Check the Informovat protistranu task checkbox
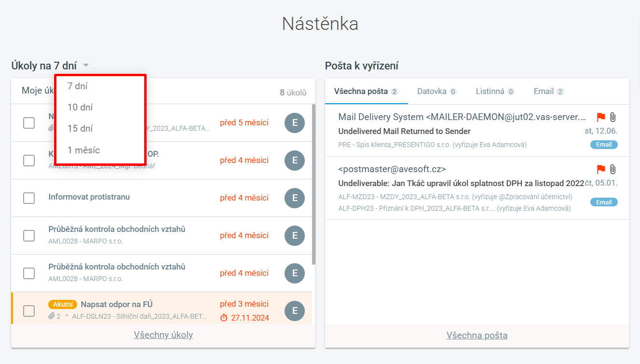 click(29, 198)
